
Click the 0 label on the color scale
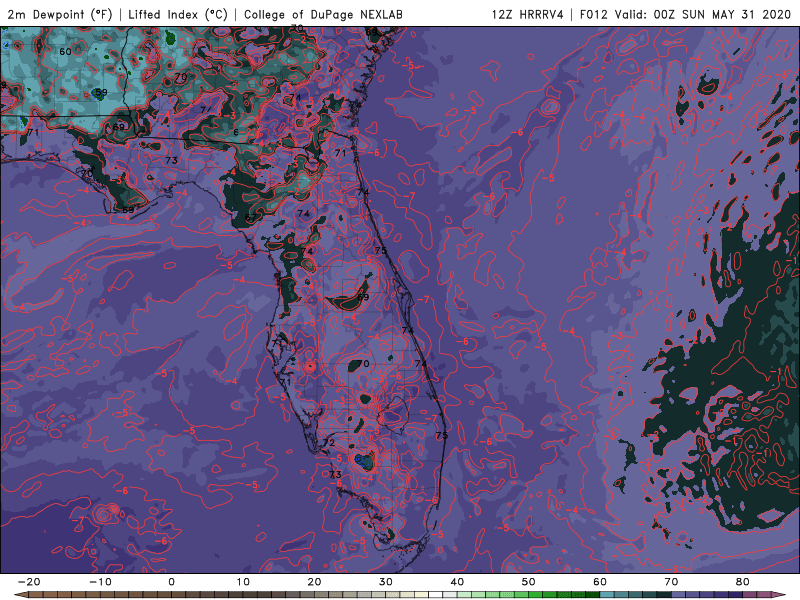(x=171, y=582)
